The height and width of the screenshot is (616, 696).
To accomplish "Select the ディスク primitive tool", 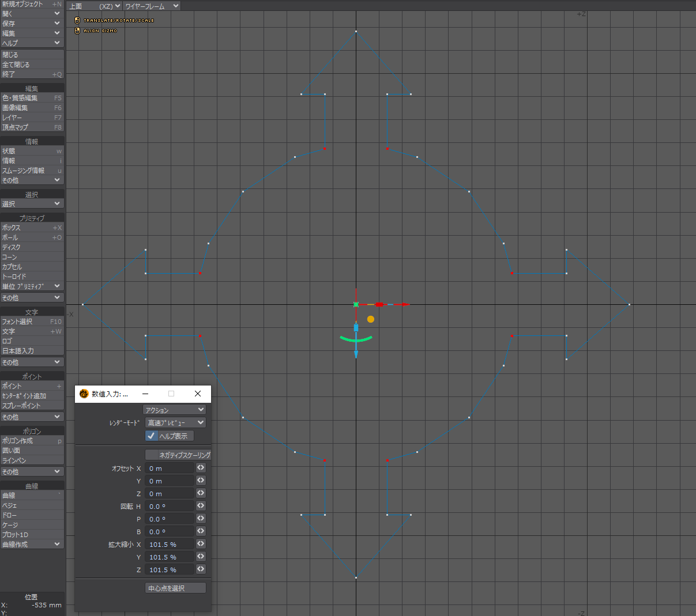I will click(32, 247).
